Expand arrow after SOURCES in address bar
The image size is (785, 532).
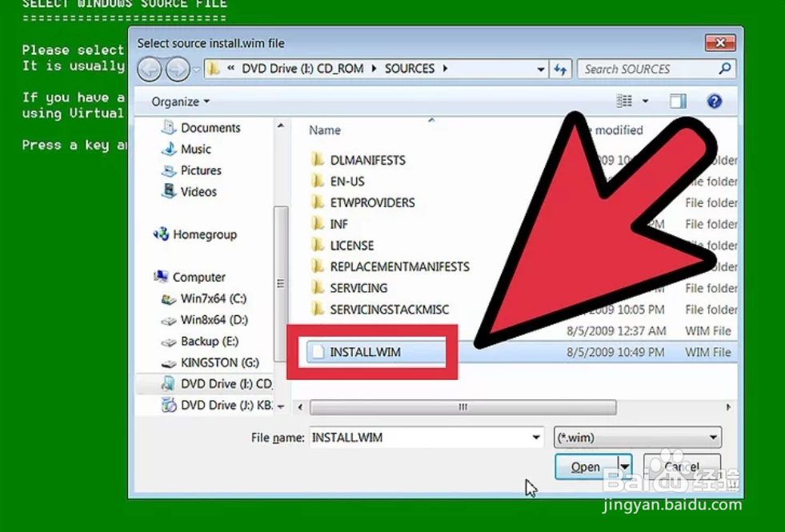pyautogui.click(x=445, y=69)
